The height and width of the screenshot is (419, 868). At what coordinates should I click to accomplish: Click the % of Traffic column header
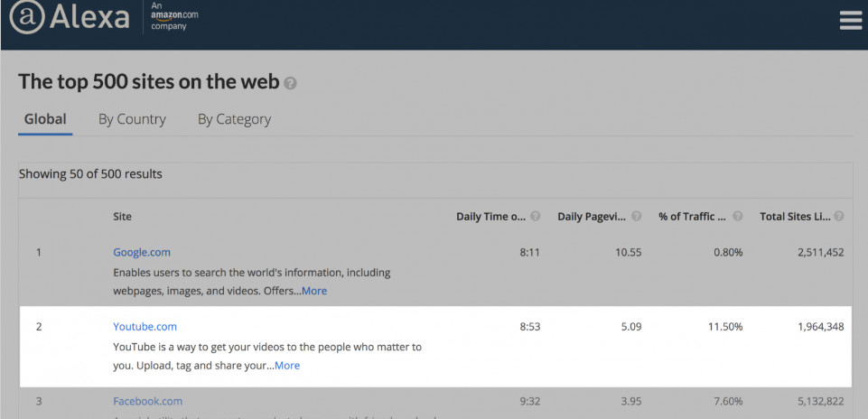693,217
